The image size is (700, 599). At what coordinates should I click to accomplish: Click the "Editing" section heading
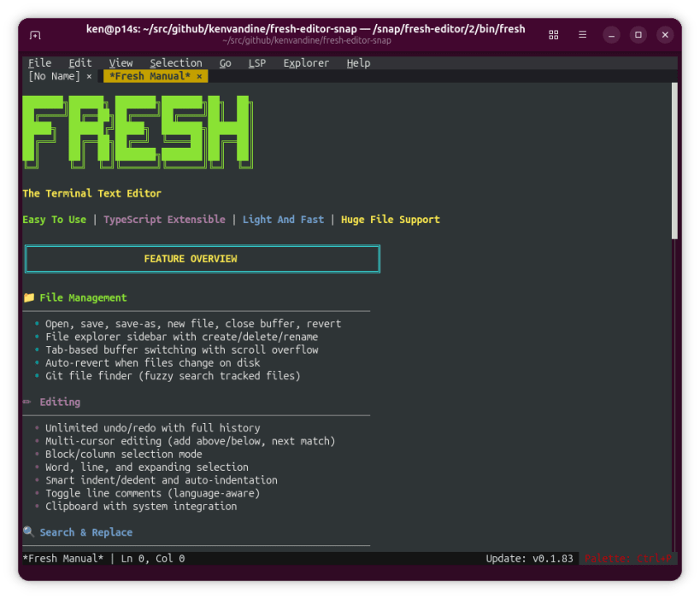pyautogui.click(x=60, y=402)
